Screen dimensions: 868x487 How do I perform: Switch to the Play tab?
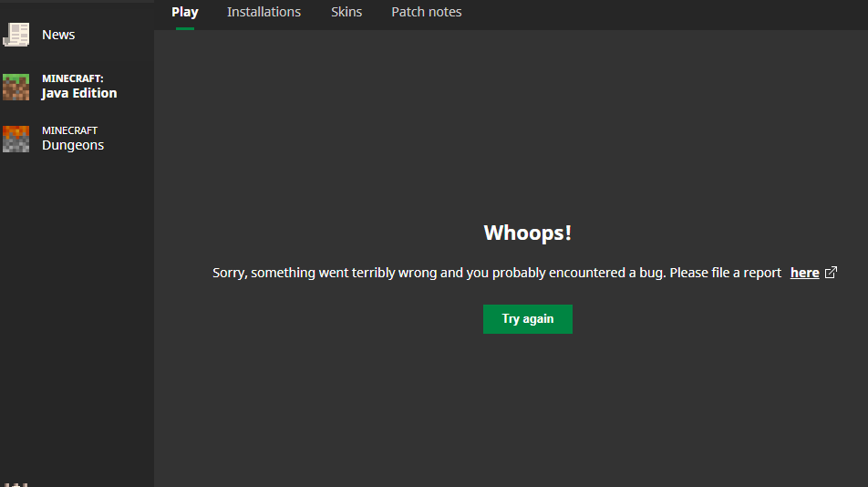tap(185, 12)
